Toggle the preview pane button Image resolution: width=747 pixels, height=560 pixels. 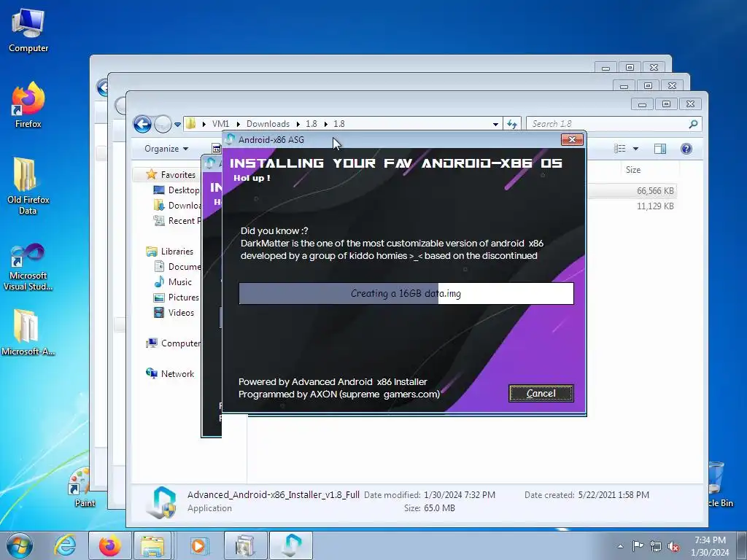(x=659, y=149)
